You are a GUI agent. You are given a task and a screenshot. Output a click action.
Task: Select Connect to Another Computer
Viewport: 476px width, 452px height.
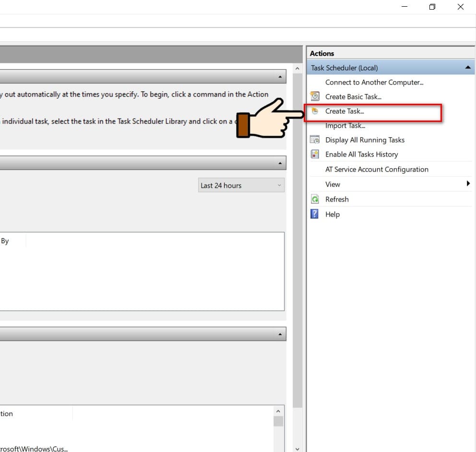374,82
